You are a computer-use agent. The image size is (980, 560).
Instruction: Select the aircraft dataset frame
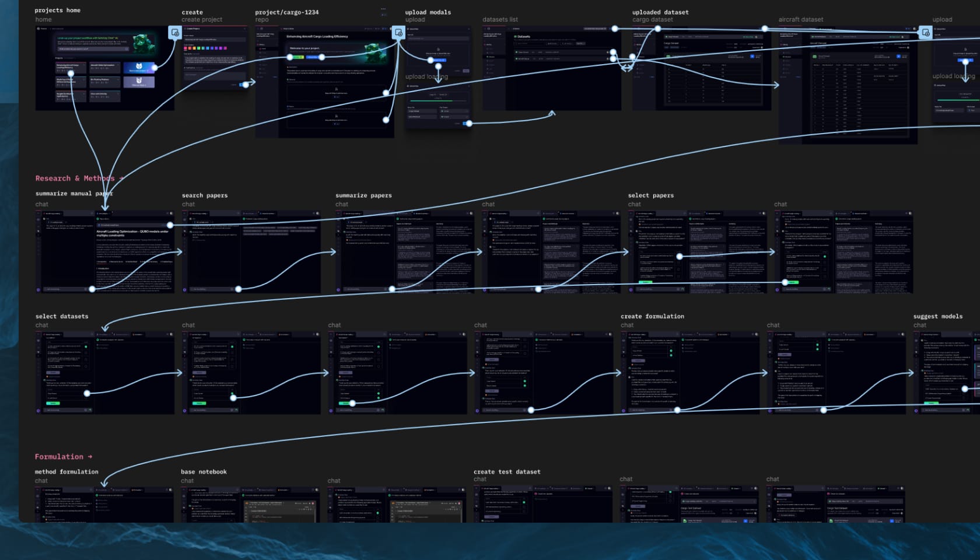click(x=848, y=85)
